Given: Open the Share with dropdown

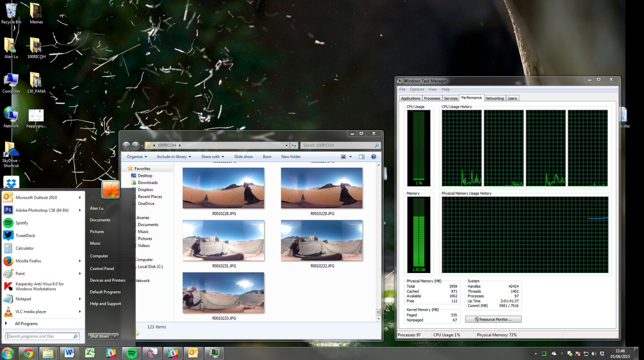Looking at the screenshot, I should click(212, 156).
